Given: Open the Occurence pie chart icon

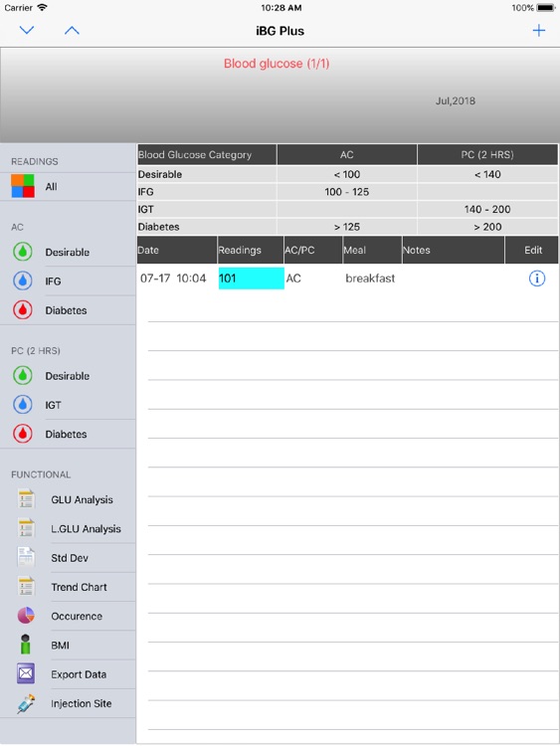Looking at the screenshot, I should coord(26,616).
